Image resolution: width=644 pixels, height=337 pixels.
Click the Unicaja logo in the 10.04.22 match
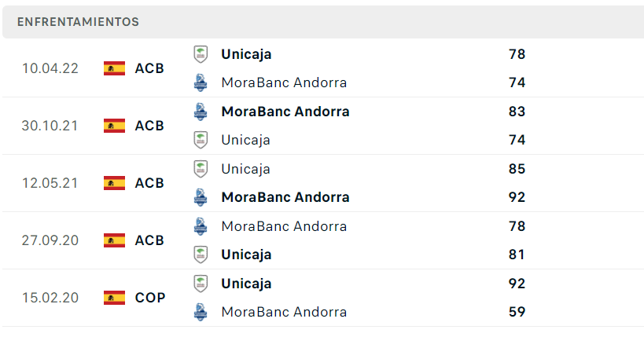point(201,54)
